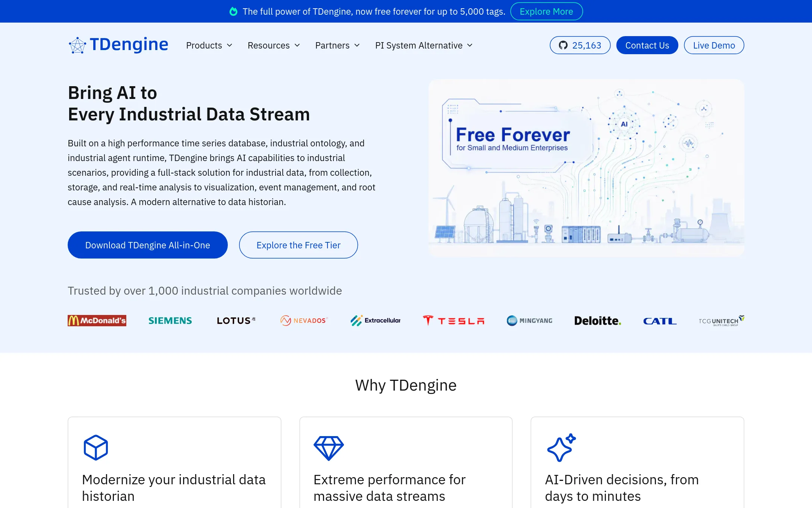Screen dimensions: 812x508
Task: Open the Products menu
Action: 209,46
